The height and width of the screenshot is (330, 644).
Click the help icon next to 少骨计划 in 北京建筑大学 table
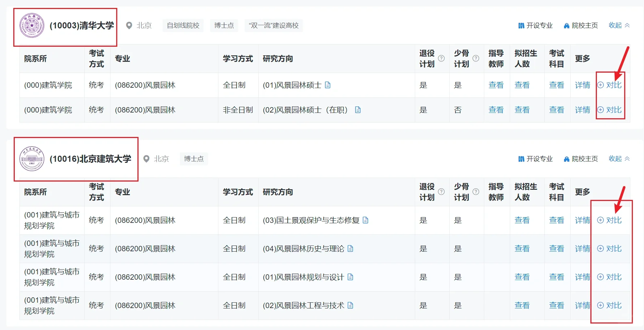tap(476, 192)
